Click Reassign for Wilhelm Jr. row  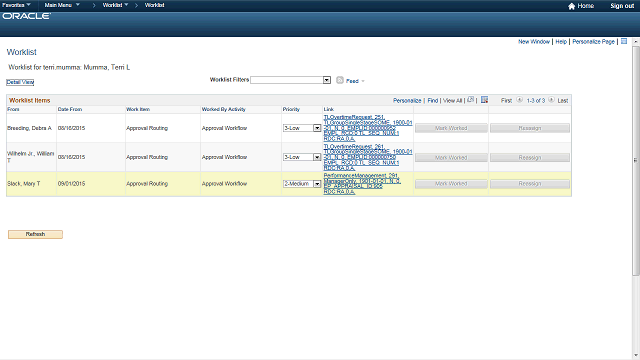coord(530,158)
